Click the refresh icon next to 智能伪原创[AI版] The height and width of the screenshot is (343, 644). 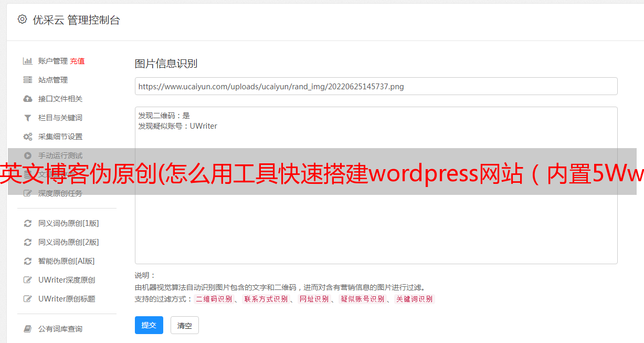coord(28,261)
